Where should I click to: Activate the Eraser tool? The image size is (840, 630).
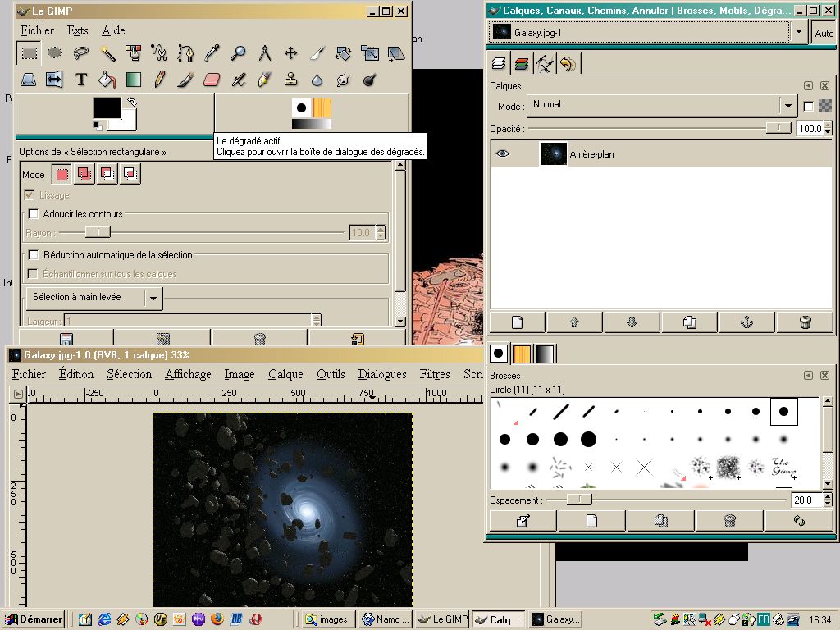[x=212, y=80]
